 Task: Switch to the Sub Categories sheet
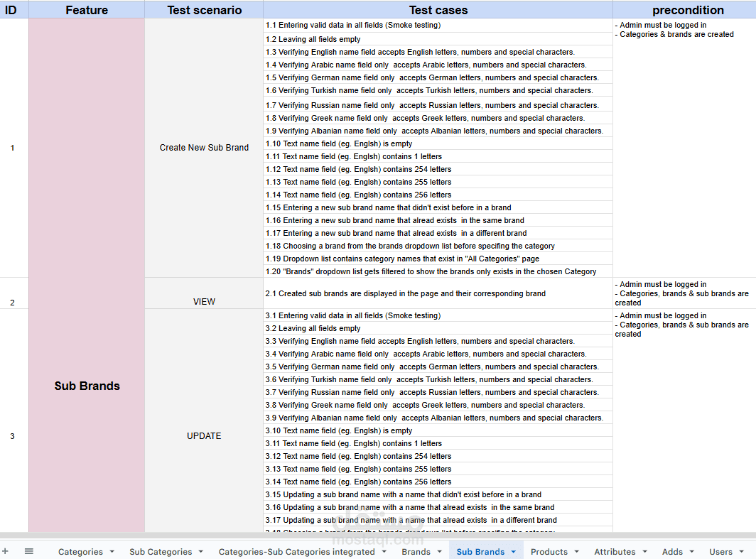click(x=160, y=551)
